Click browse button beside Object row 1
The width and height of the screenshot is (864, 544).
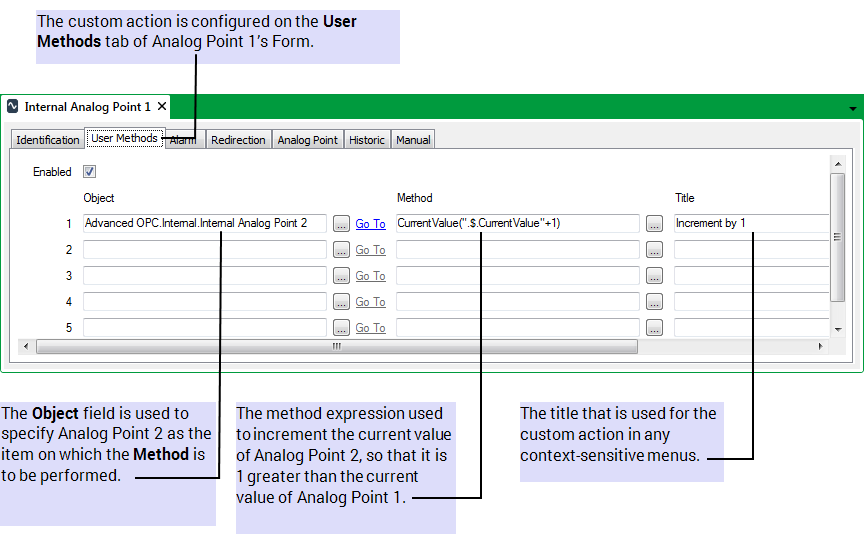click(x=342, y=224)
